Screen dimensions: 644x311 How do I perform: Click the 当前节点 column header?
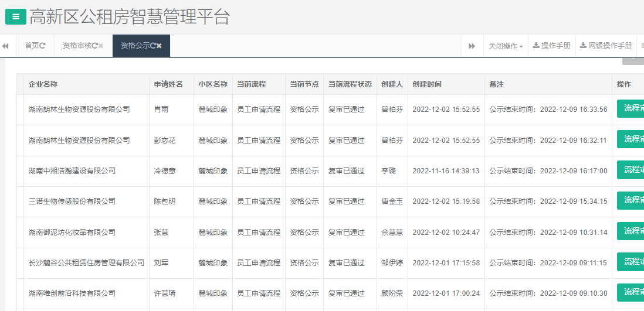pyautogui.click(x=304, y=84)
